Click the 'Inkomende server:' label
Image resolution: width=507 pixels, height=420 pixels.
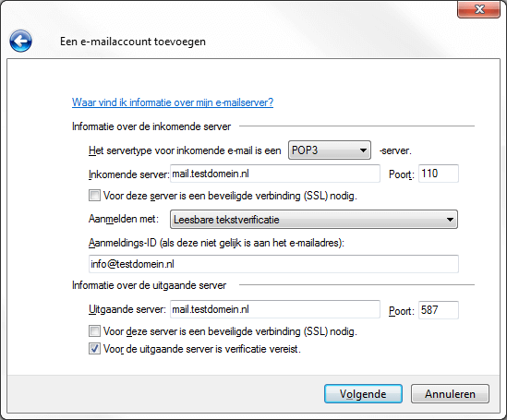(x=129, y=174)
